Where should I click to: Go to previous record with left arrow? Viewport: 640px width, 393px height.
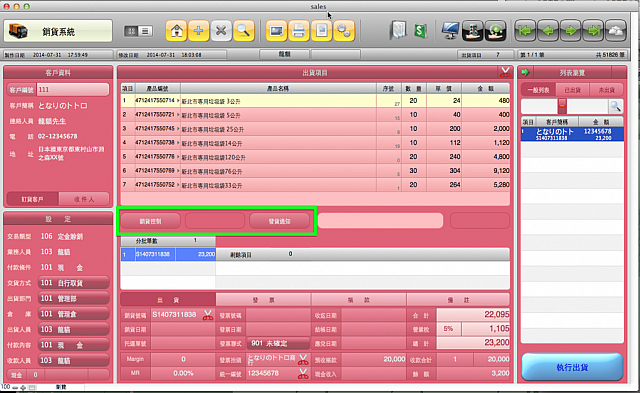(x=548, y=31)
